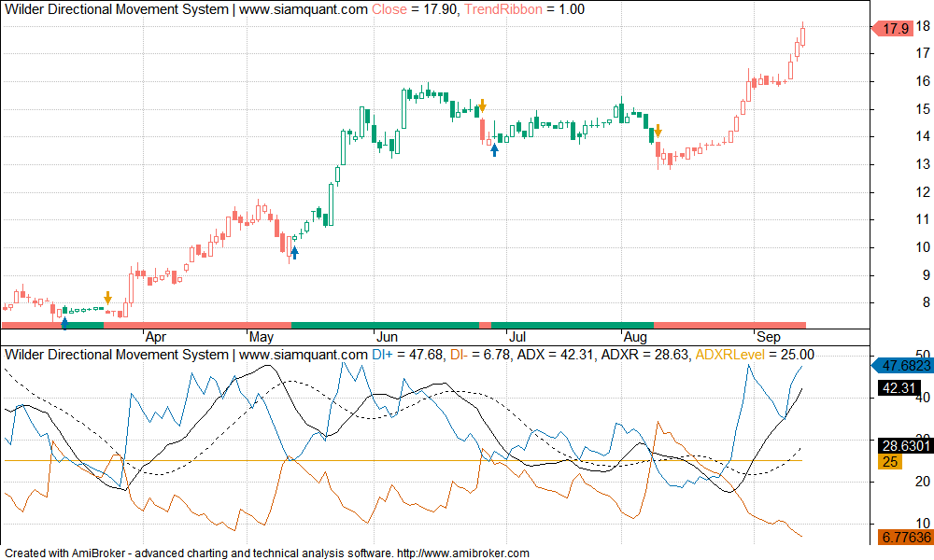The width and height of the screenshot is (934, 560).
Task: Click the Sep label on the time axis
Action: point(769,337)
